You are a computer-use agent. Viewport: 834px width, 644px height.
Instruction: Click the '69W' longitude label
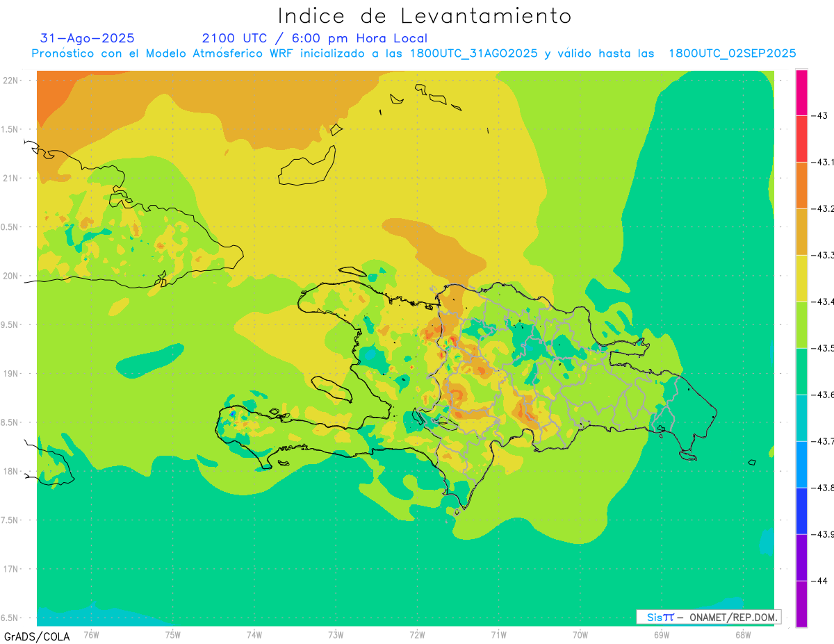pos(662,635)
